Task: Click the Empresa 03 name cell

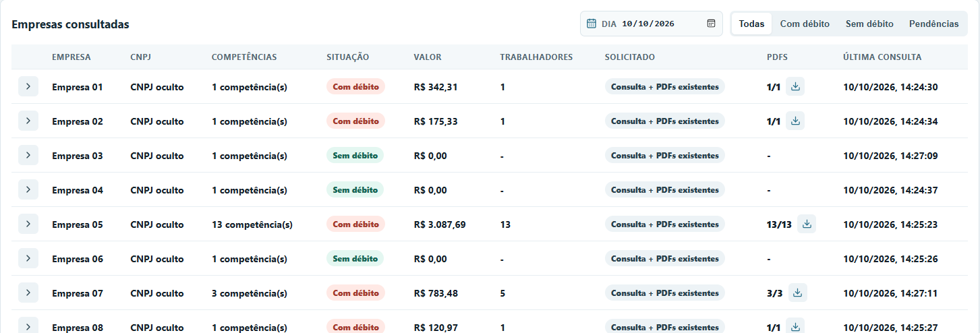Action: pos(78,156)
